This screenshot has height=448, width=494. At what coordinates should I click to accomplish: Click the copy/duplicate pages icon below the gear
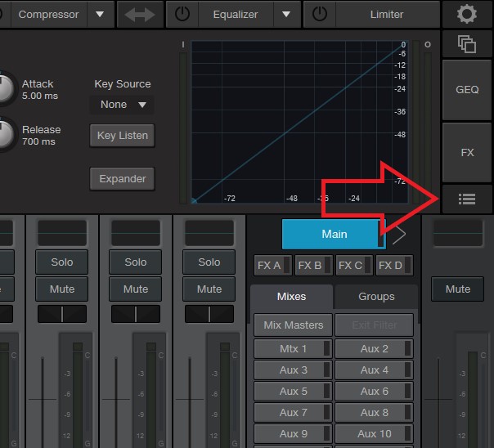tap(466, 44)
